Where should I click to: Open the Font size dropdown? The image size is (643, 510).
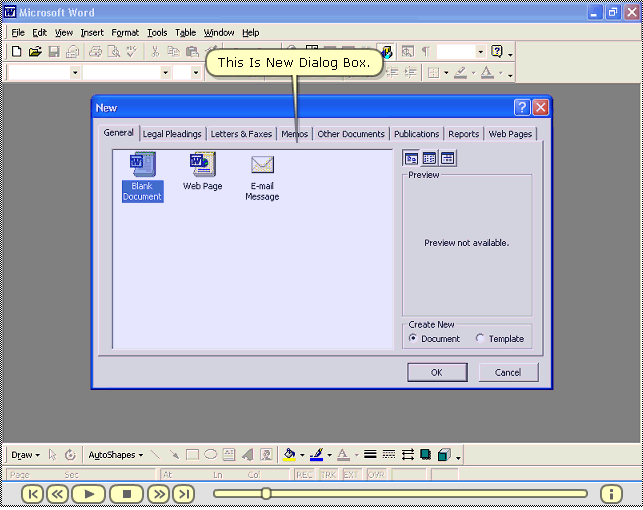[196, 73]
